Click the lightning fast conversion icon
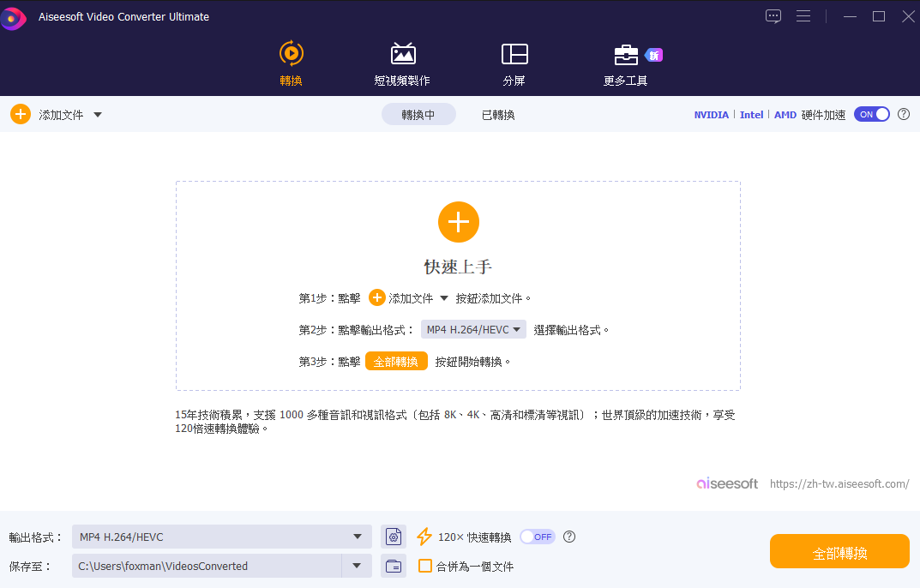This screenshot has width=920, height=588. [x=424, y=537]
